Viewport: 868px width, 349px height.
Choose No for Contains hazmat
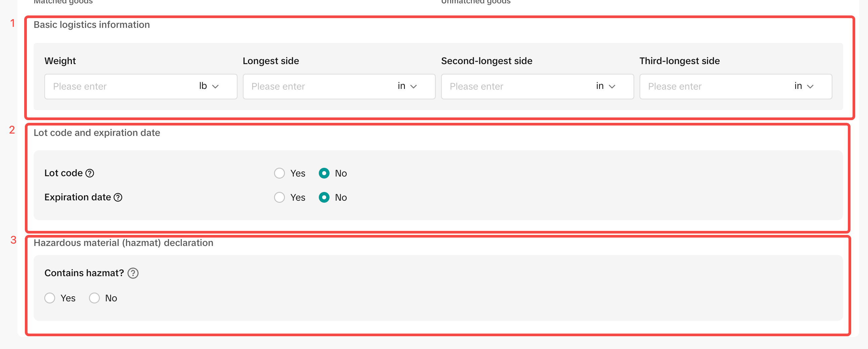point(94,298)
